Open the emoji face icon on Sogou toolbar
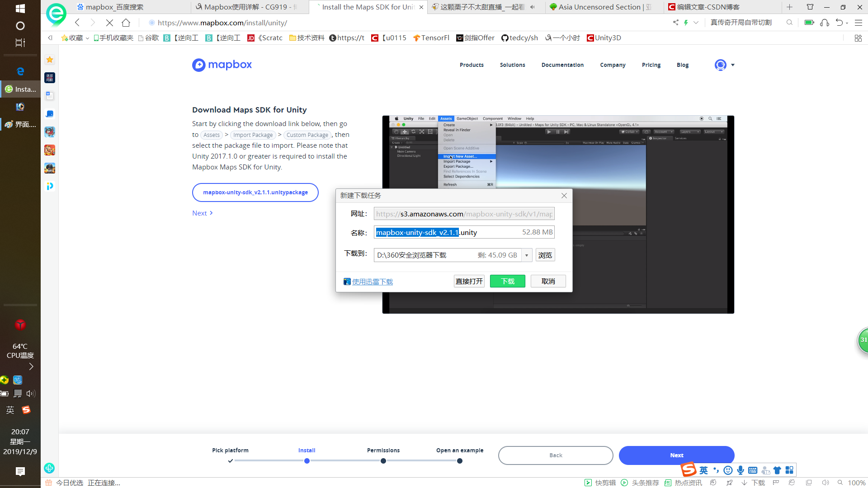This screenshot has height=488, width=868. [727, 470]
